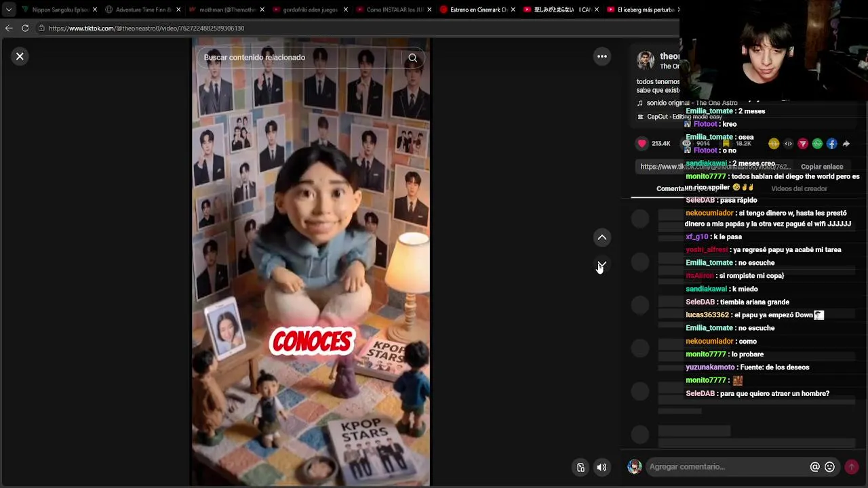Focus the 'Agregar comentario...' field

coord(727,466)
